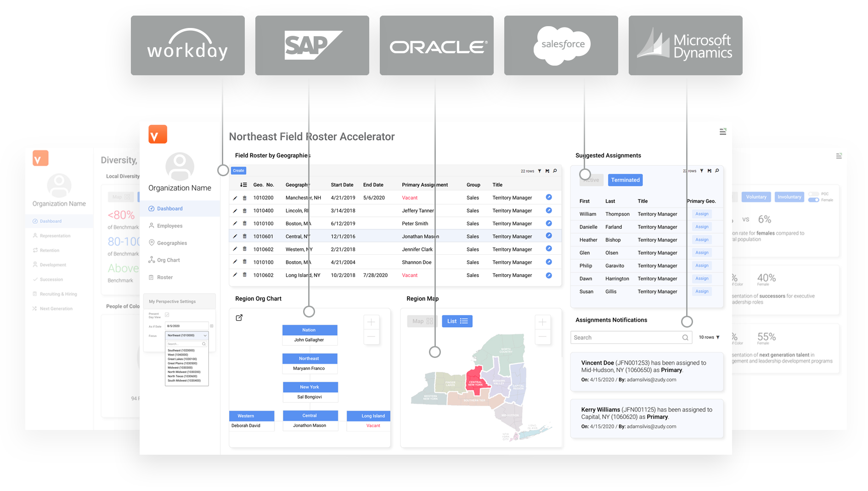Screen dimensions: 868x491
Task: Click trash icon for Long Island, NY row
Action: 245,275
